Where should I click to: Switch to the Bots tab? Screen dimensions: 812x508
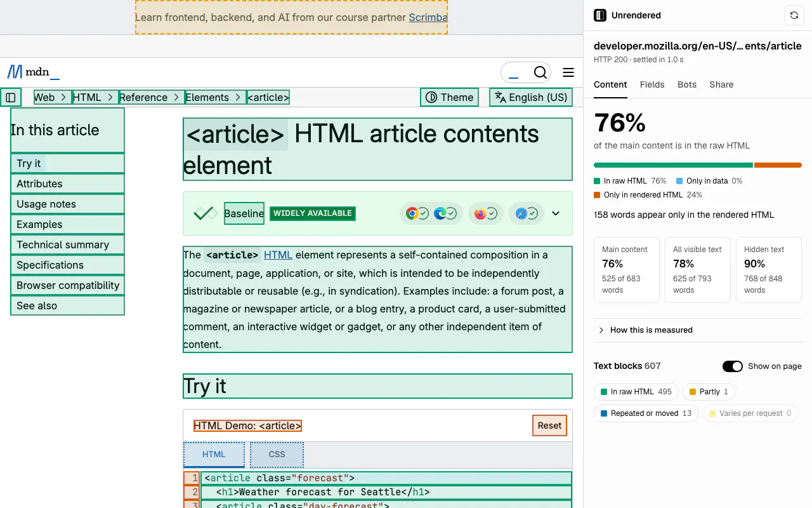pyautogui.click(x=687, y=84)
